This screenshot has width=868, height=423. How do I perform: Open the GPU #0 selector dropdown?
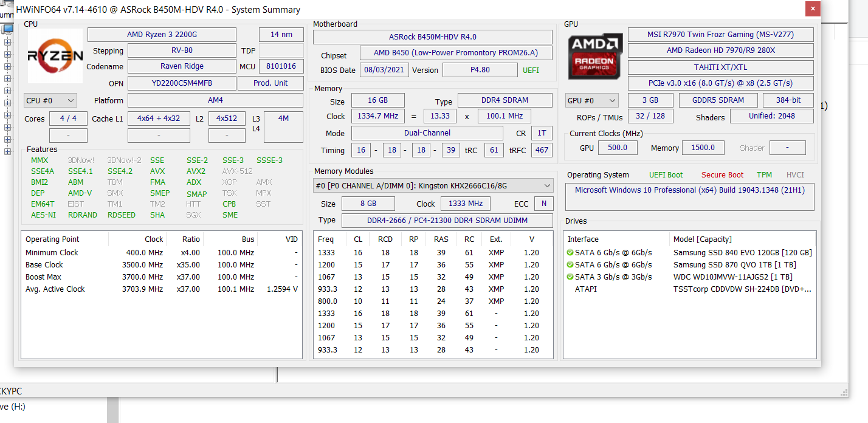pos(591,100)
